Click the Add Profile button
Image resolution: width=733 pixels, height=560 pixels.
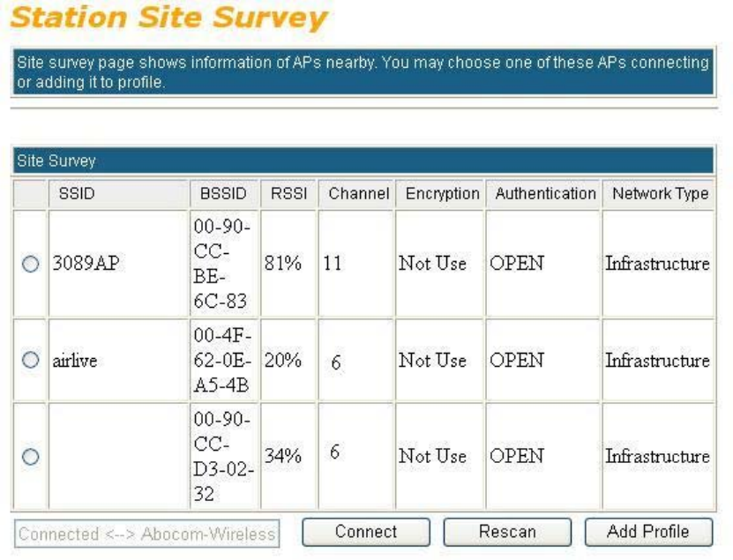648,532
